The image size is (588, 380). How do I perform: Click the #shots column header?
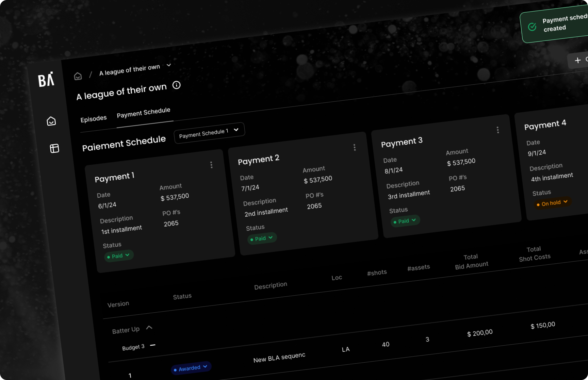377,273
